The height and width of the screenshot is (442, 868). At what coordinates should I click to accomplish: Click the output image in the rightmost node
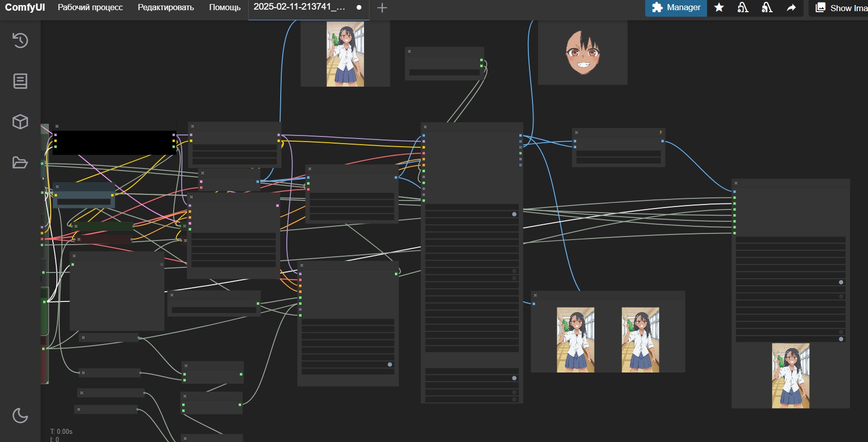(x=791, y=376)
